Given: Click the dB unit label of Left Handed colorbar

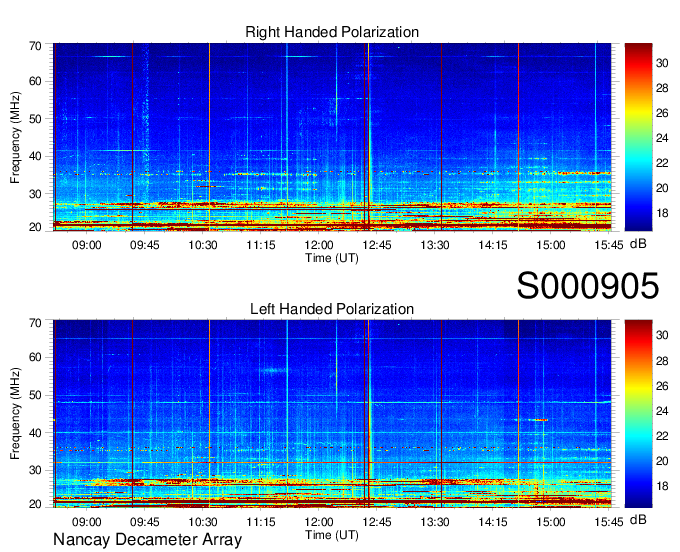Looking at the screenshot, I should click(x=638, y=520).
